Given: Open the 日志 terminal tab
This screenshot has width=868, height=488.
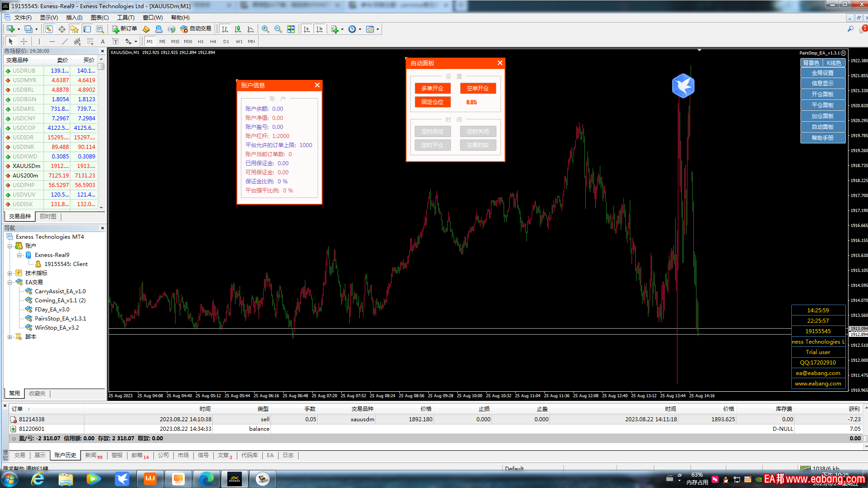Looking at the screenshot, I should 288,455.
